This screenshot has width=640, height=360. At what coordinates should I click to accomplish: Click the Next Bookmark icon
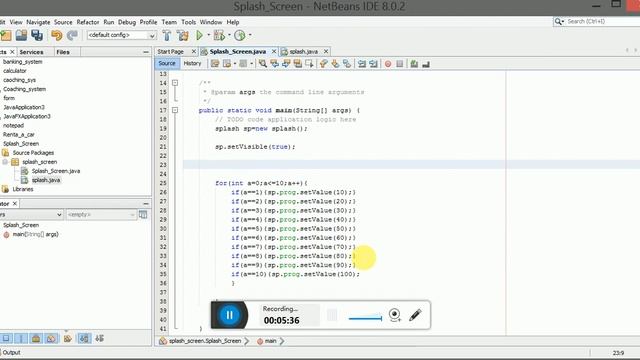[335, 64]
